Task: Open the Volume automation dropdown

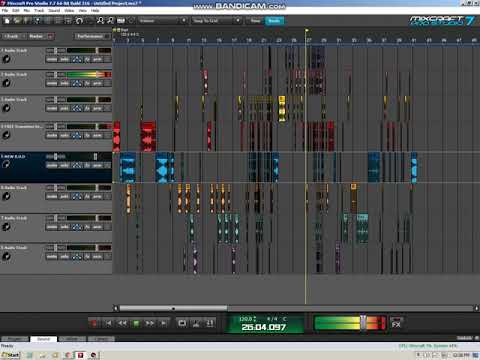Action: (163, 21)
